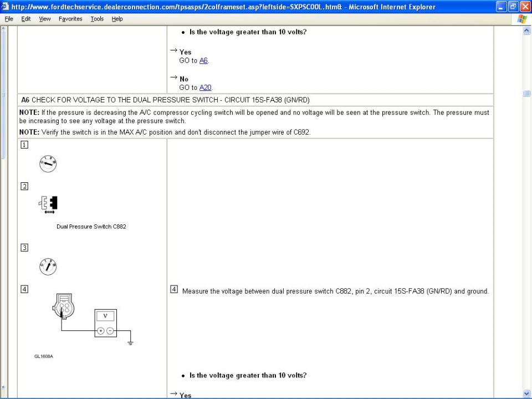Click the GL1608A figure label
The image size is (532, 399).
(44, 356)
